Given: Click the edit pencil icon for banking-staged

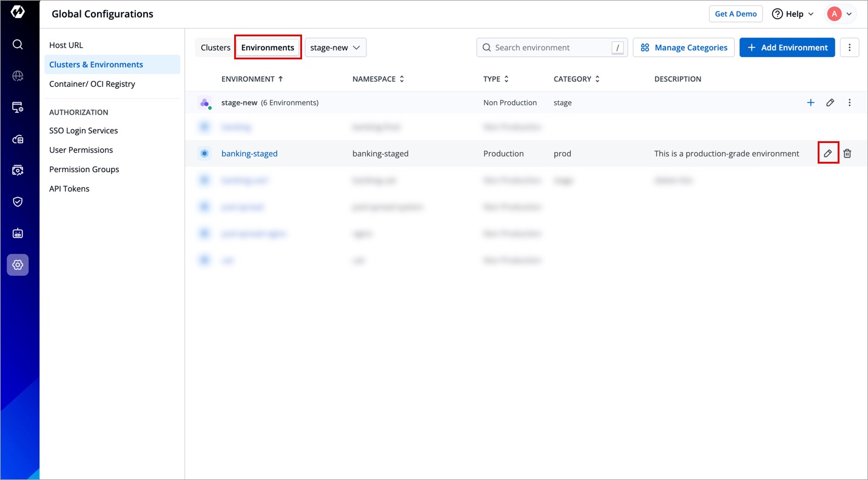Looking at the screenshot, I should [x=827, y=153].
